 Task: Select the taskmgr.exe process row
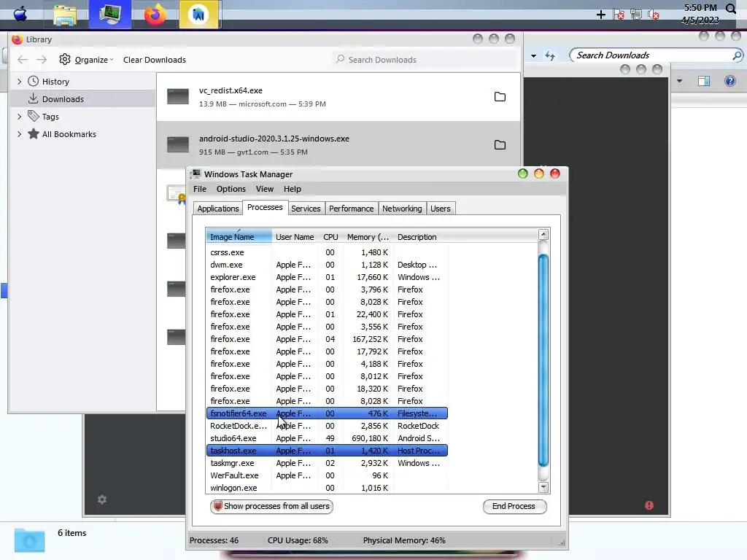(327, 463)
